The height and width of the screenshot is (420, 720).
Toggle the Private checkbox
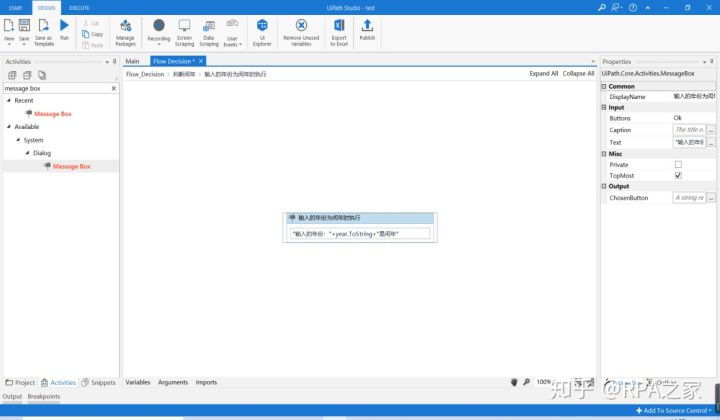(678, 164)
